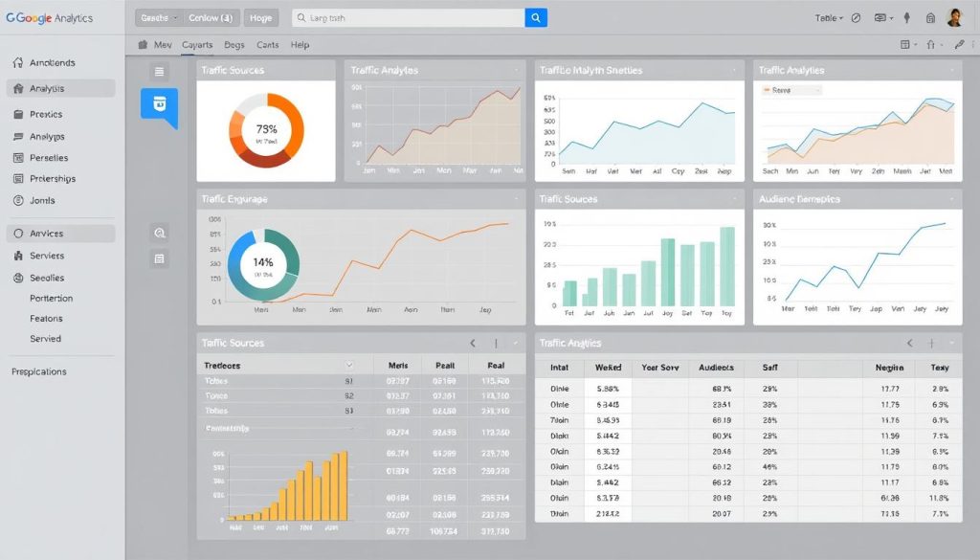Click the orange Sorea legend swatch
The width and height of the screenshot is (980, 560).
click(767, 91)
